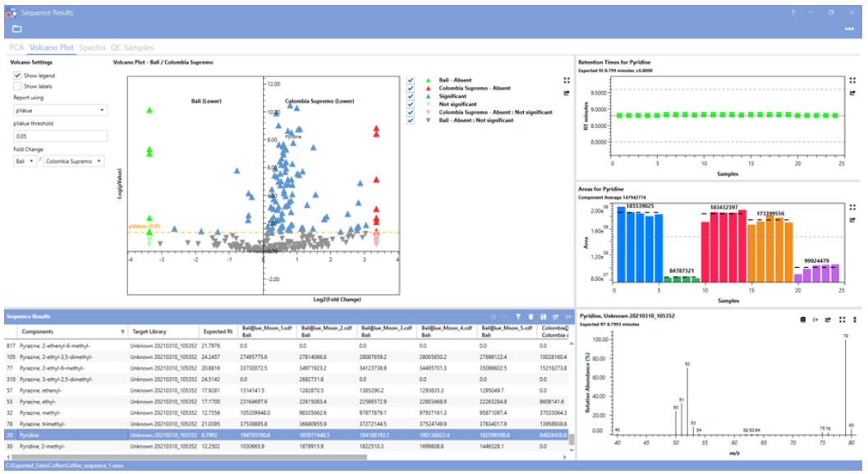
Task: Uncheck Bali - Absent : Not significant checkbox
Action: pyautogui.click(x=411, y=120)
